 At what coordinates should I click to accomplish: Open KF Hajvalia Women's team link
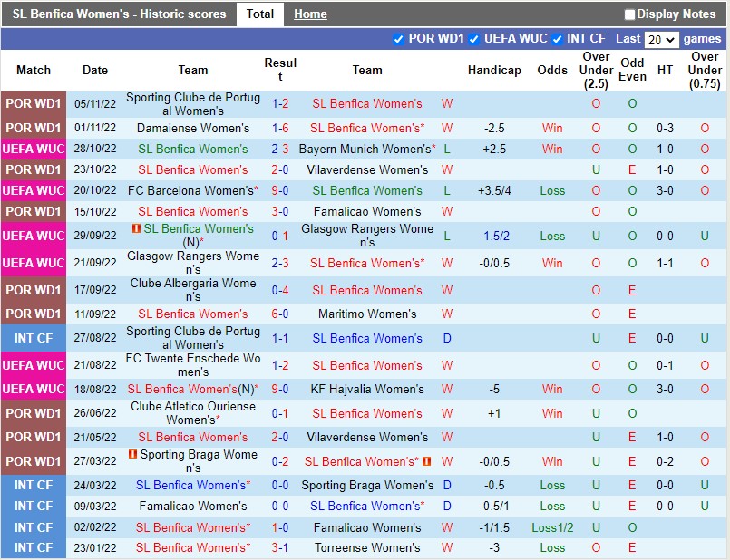[x=367, y=389]
